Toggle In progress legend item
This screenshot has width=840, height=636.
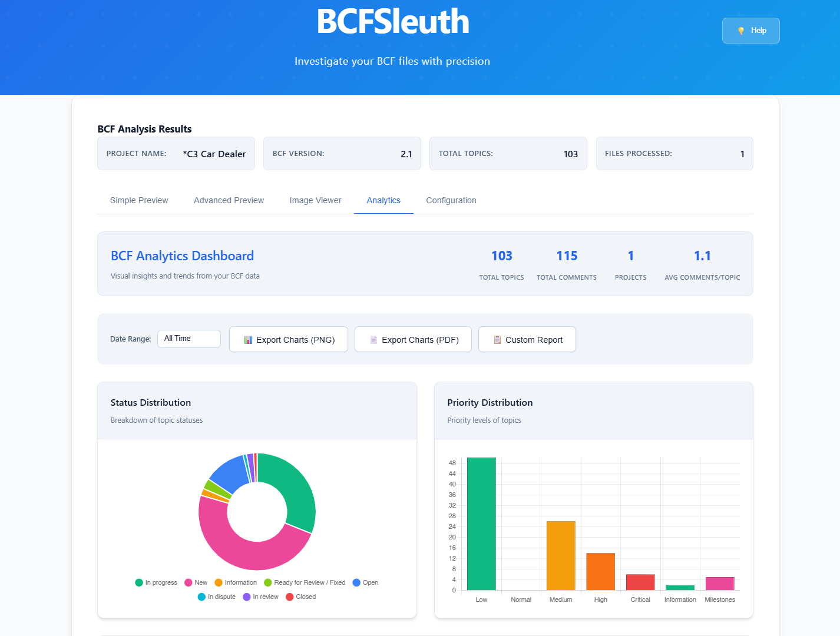(x=156, y=582)
